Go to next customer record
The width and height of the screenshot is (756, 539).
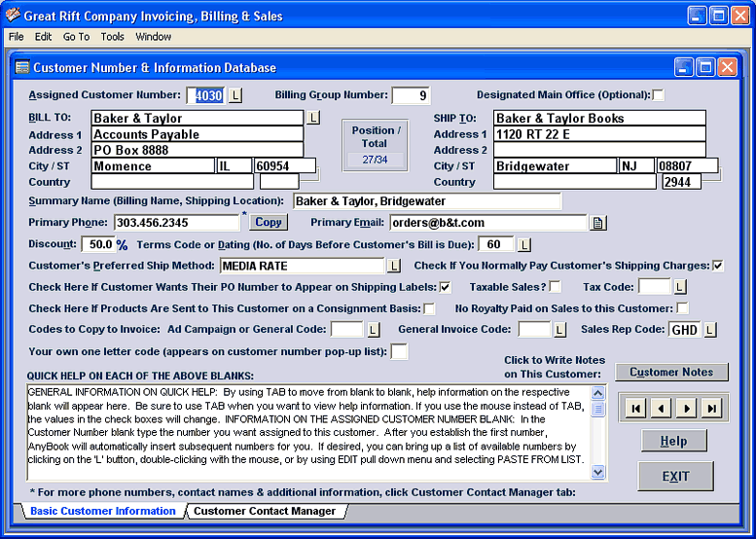tap(686, 409)
